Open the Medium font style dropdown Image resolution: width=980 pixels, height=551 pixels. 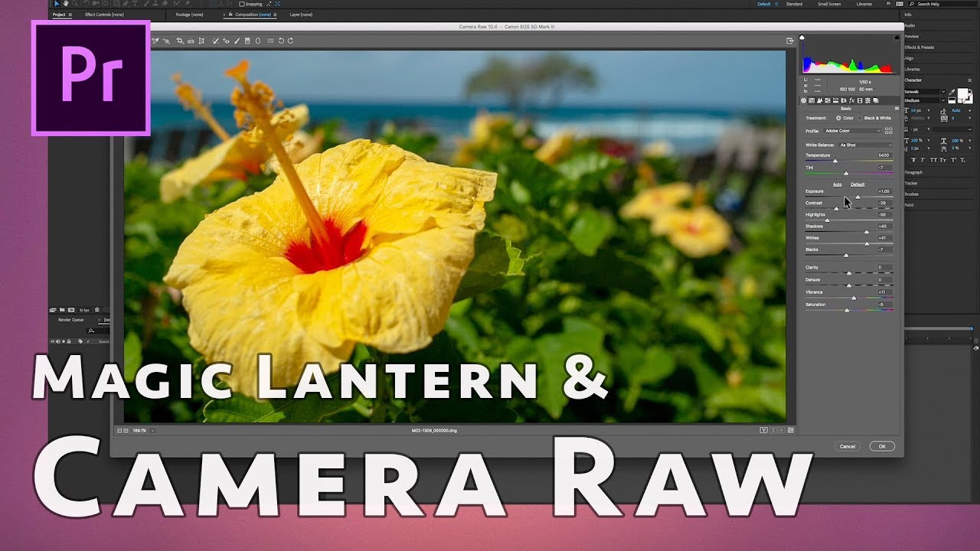[925, 100]
